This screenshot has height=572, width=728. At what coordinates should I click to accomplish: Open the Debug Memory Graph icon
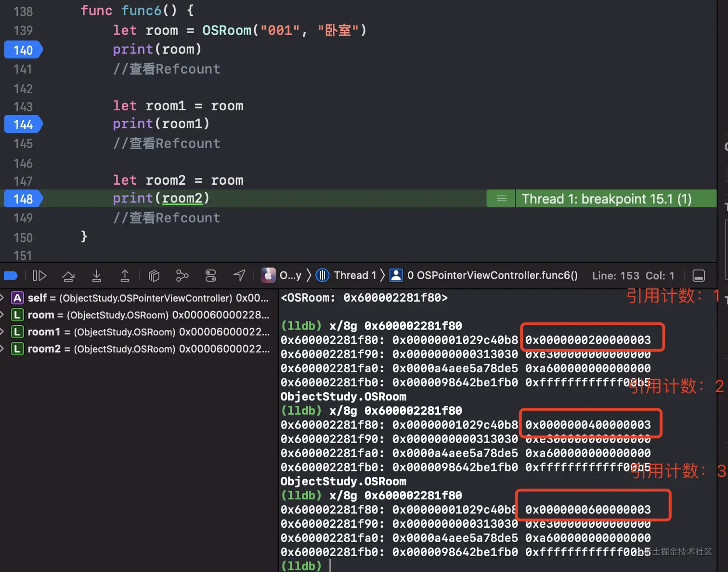(182, 276)
